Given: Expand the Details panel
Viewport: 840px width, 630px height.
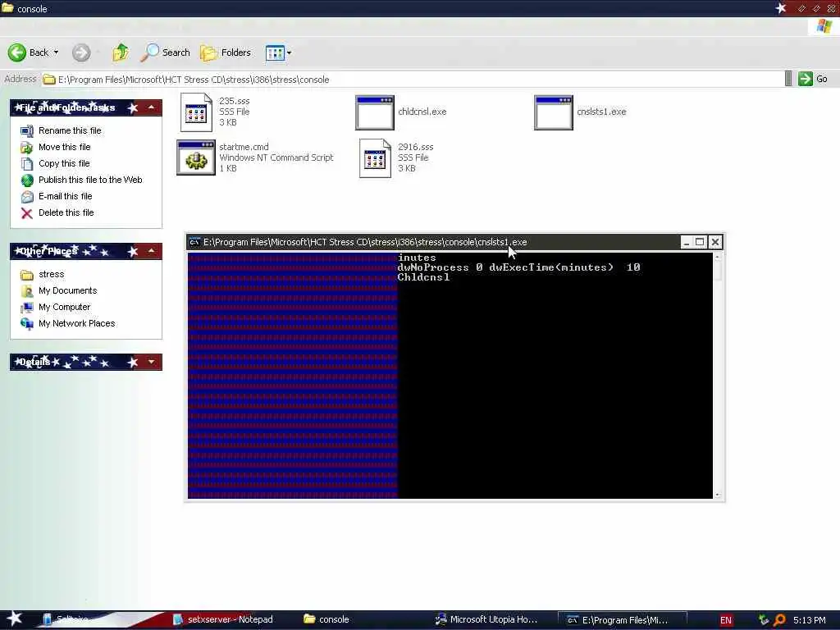Looking at the screenshot, I should [152, 362].
